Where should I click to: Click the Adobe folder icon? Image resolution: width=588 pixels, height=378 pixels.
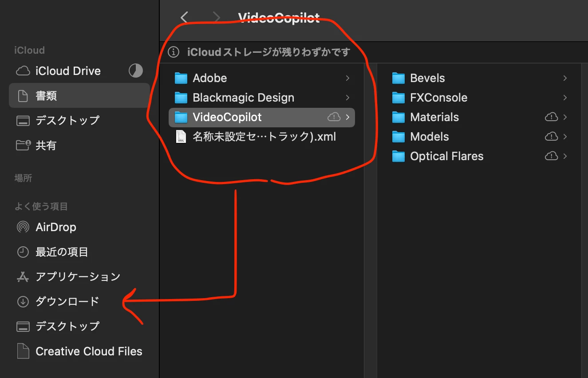pyautogui.click(x=181, y=78)
